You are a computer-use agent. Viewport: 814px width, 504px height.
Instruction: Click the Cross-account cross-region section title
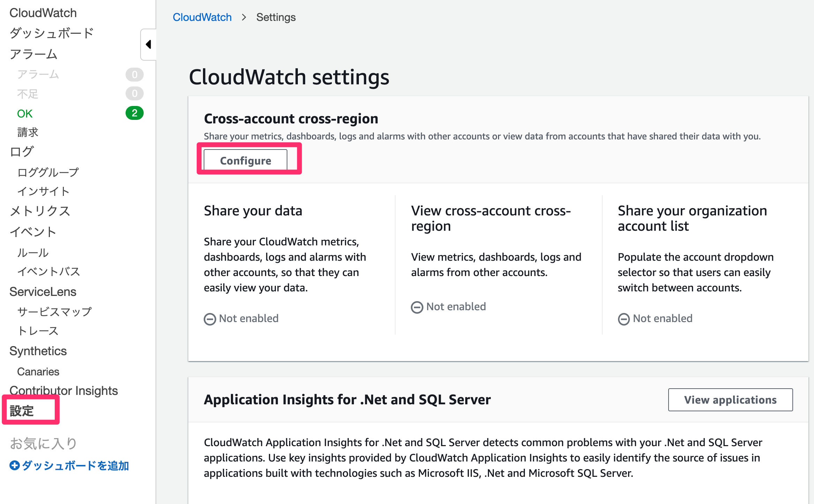click(291, 119)
